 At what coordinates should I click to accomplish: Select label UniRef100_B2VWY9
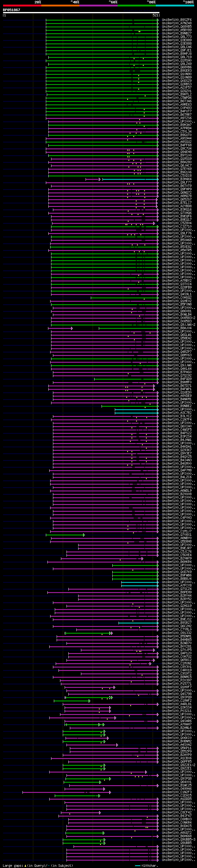click(x=177, y=558)
